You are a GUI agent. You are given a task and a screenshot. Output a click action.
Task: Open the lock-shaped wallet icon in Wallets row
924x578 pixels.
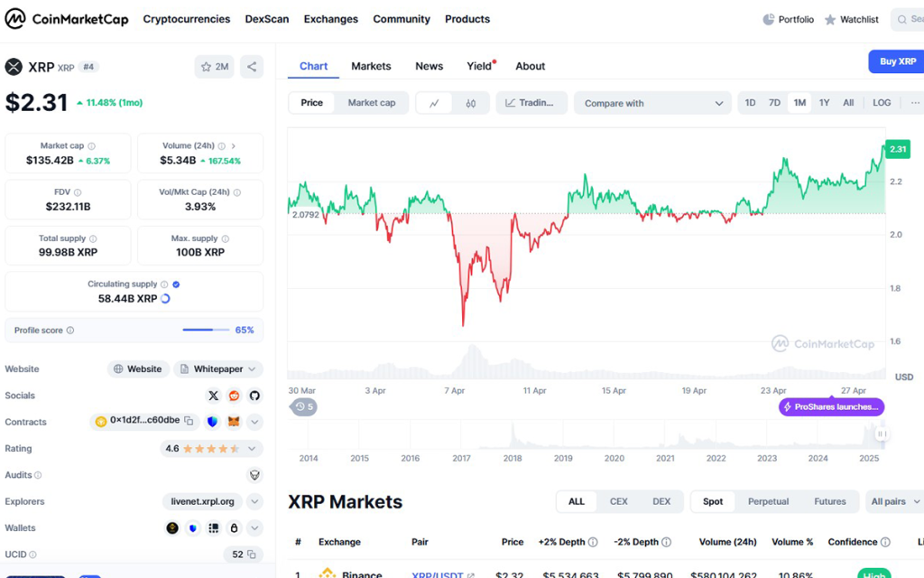coord(234,527)
